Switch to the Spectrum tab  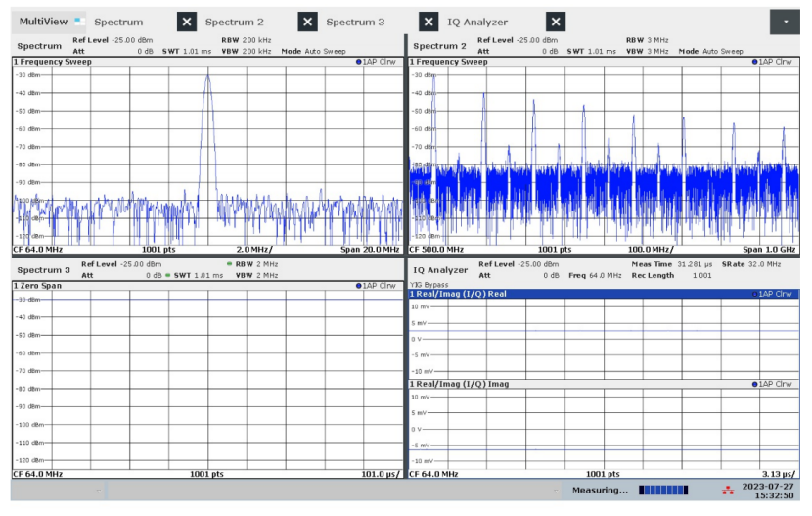[118, 22]
